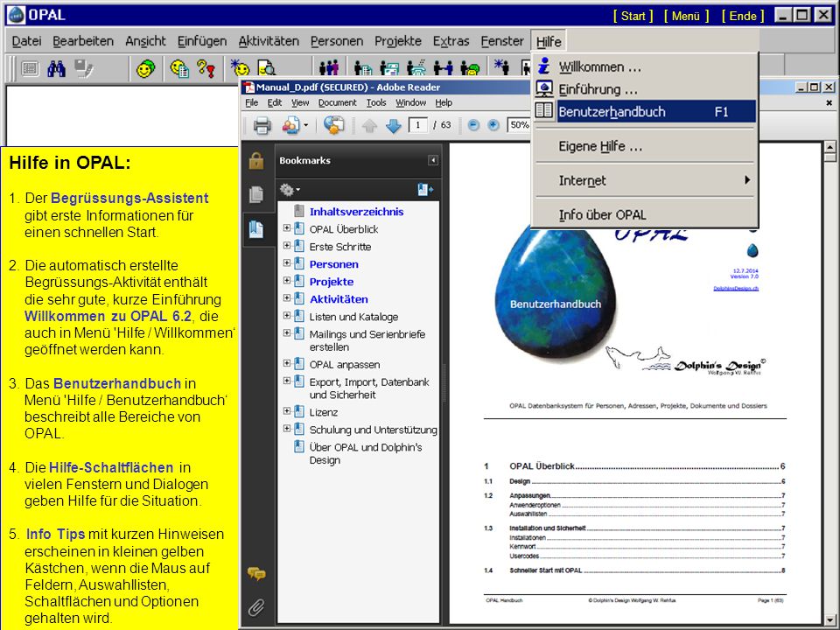Click the scroll down arrow of PDF scrollbar
Image resolution: width=840 pixels, height=630 pixels.
point(829,619)
